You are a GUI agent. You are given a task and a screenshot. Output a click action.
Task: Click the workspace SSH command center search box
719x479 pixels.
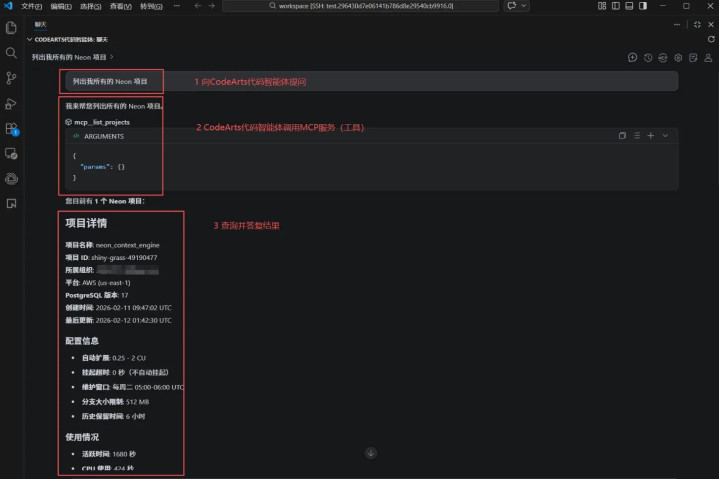tap(360, 6)
